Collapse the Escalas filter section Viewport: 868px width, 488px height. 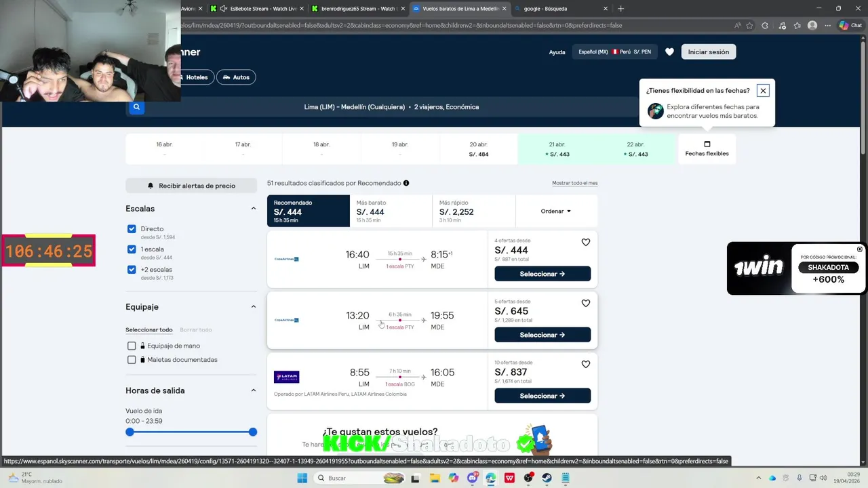pyautogui.click(x=254, y=209)
